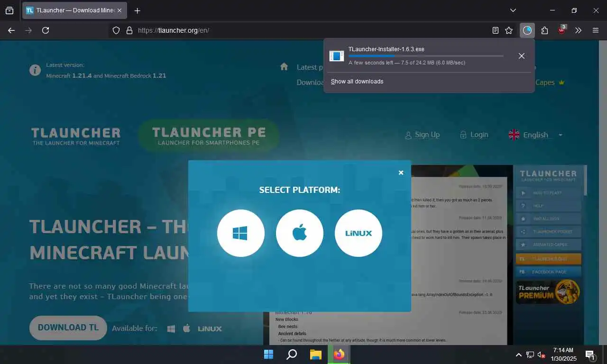Click the home icon in site navigation
This screenshot has width=607, height=364.
[284, 67]
